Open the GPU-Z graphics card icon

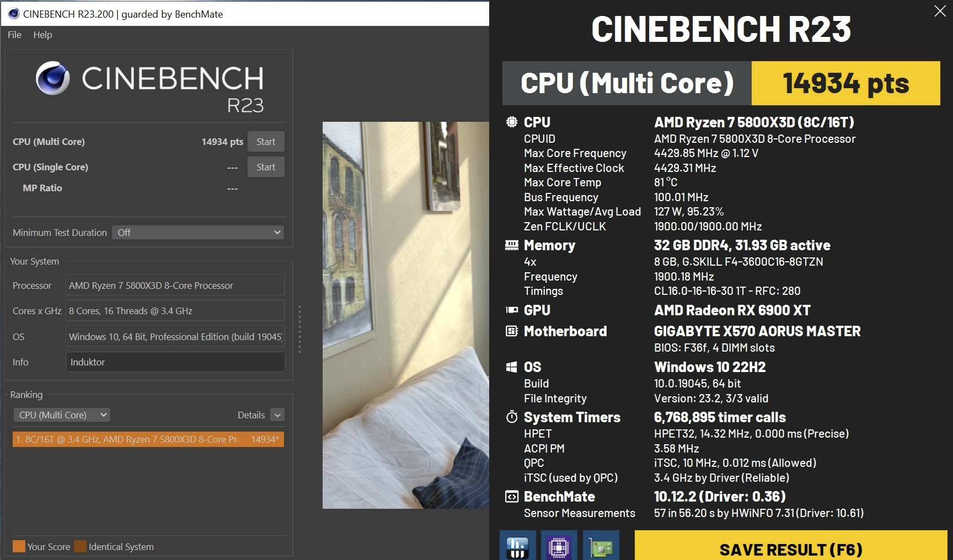601,546
